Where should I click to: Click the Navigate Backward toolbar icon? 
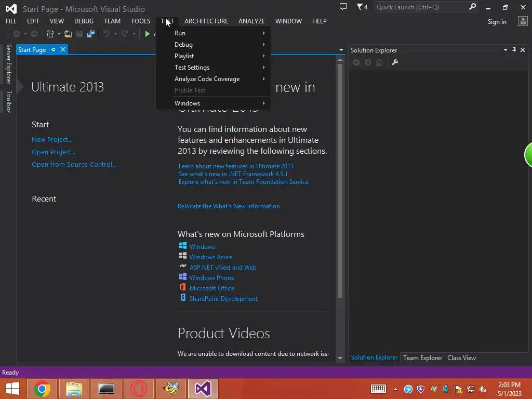point(16,34)
